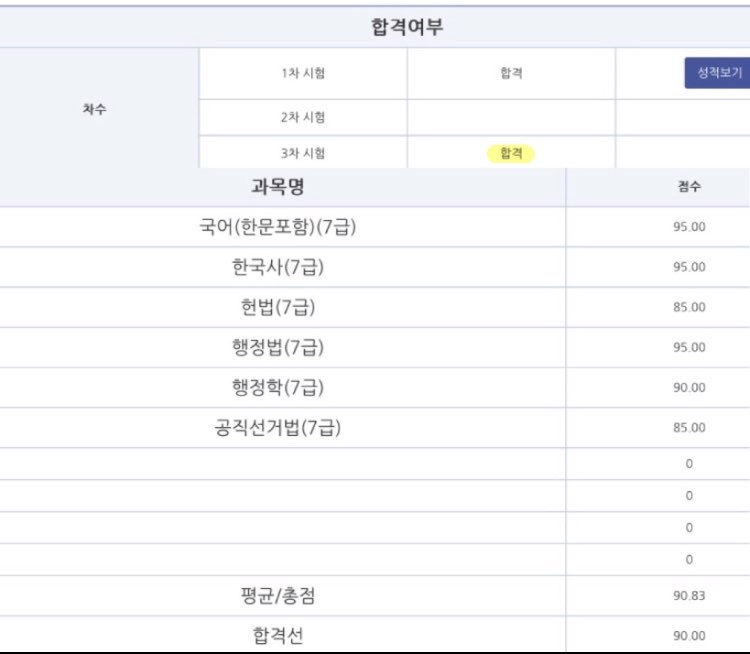Select the 한국사(7급) subject row
Image resolution: width=750 pixels, height=654 pixels.
375,267
